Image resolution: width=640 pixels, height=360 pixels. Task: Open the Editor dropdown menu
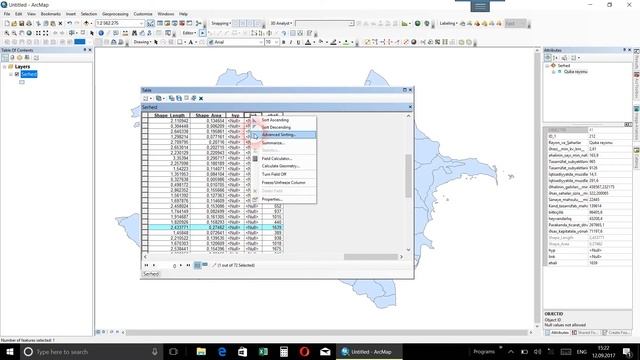pos(189,33)
